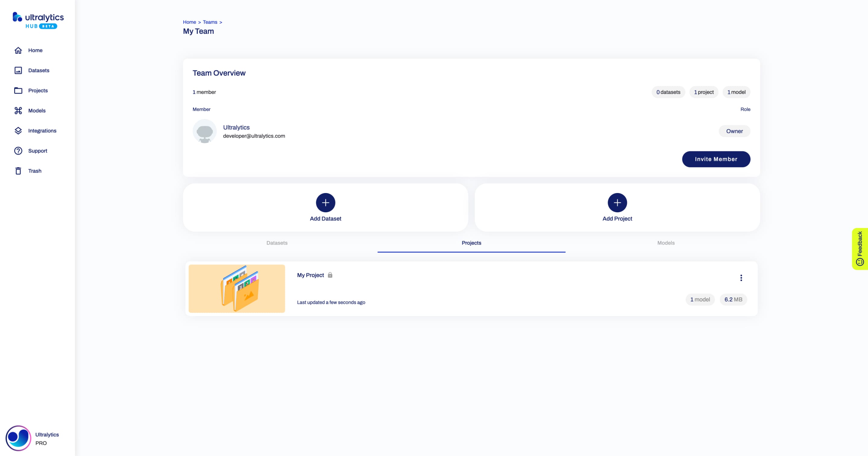The image size is (868, 456).
Task: Open the Datasets sidebar section
Action: tap(39, 70)
